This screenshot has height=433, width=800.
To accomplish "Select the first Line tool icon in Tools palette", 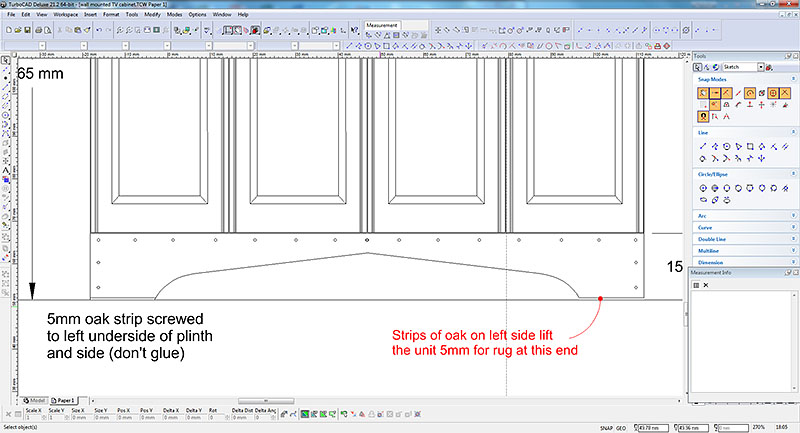I will 703,145.
